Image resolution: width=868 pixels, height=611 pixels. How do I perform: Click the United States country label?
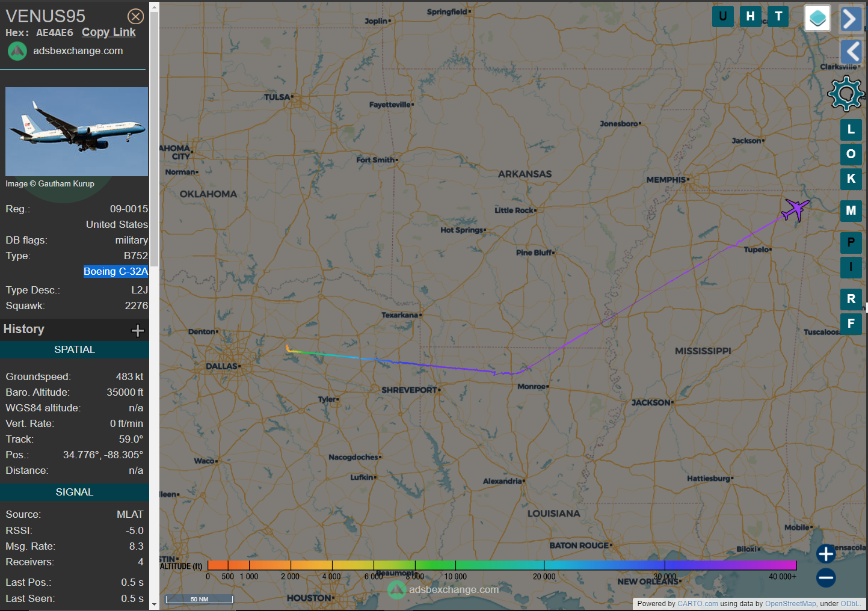(117, 225)
